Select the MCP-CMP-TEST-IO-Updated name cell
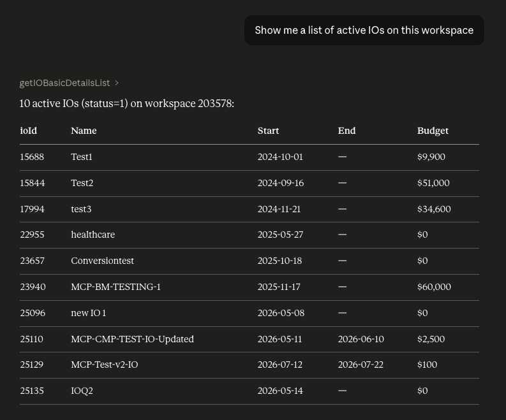 (x=132, y=339)
